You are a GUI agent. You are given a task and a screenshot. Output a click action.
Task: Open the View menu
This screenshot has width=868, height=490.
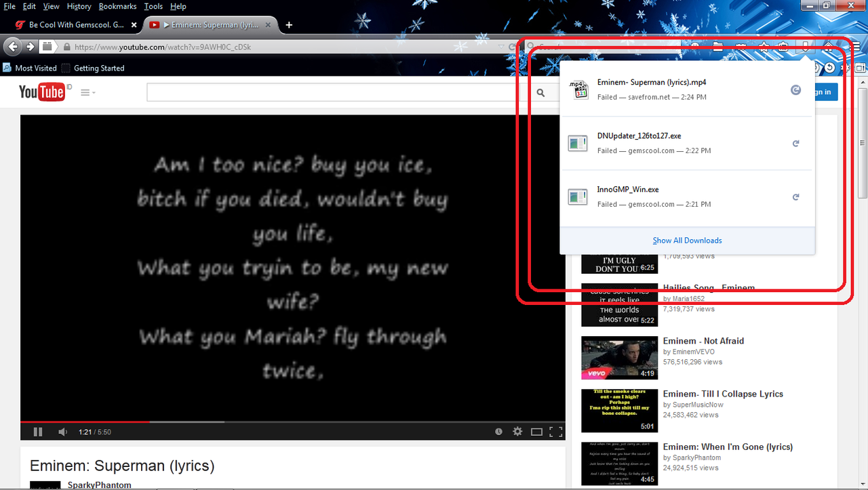(x=51, y=6)
